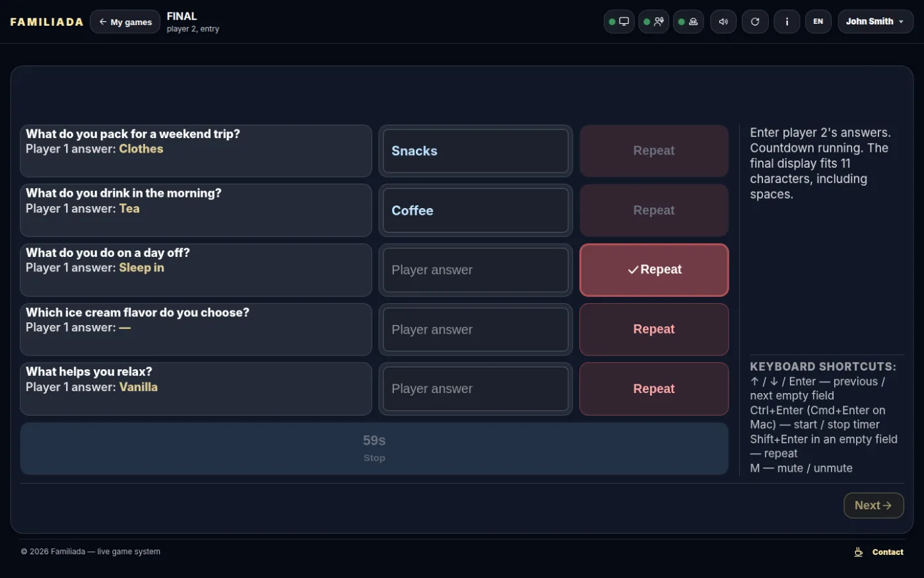Image resolution: width=924 pixels, height=578 pixels.
Task: Click the 'What do you do on a day off?' text
Action: (x=108, y=252)
